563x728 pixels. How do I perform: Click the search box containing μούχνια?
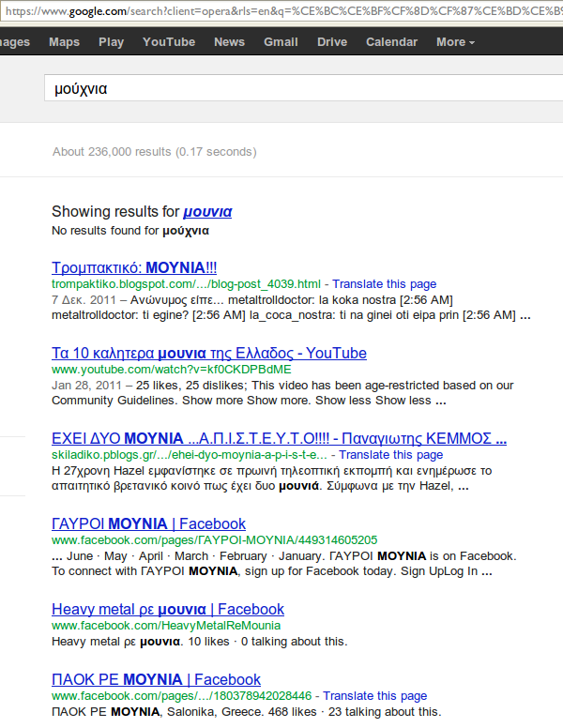(300, 89)
